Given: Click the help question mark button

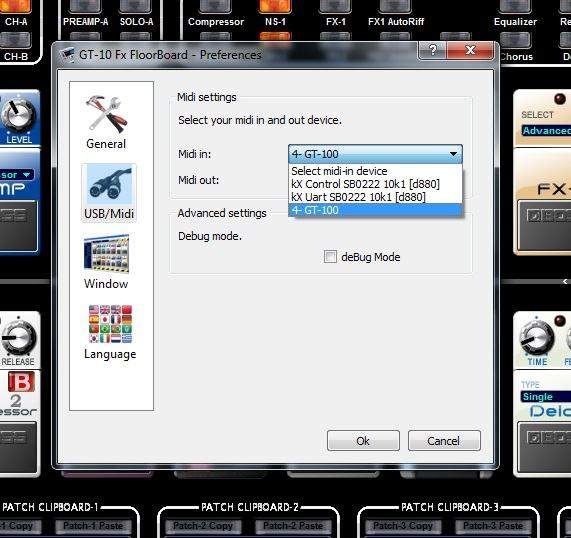Looking at the screenshot, I should click(432, 50).
